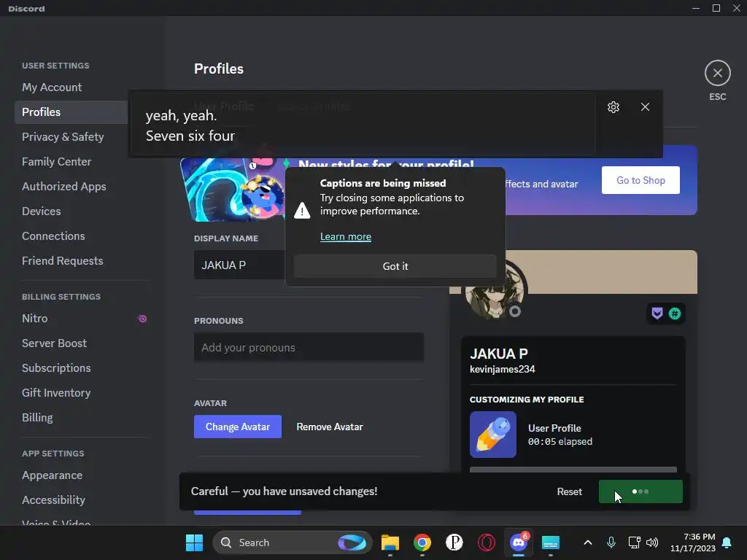Dismiss popup with Got it button

(x=395, y=266)
